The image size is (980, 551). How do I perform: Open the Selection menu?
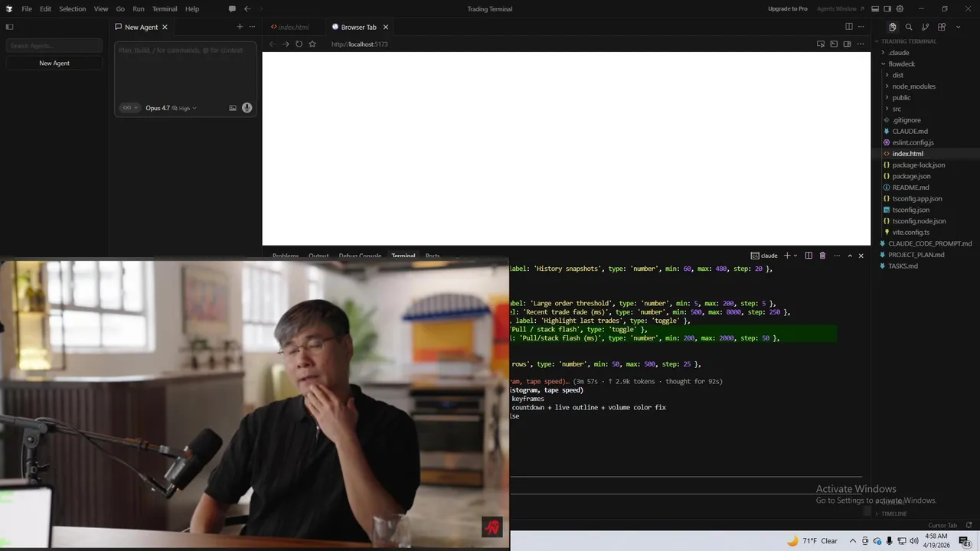[72, 8]
